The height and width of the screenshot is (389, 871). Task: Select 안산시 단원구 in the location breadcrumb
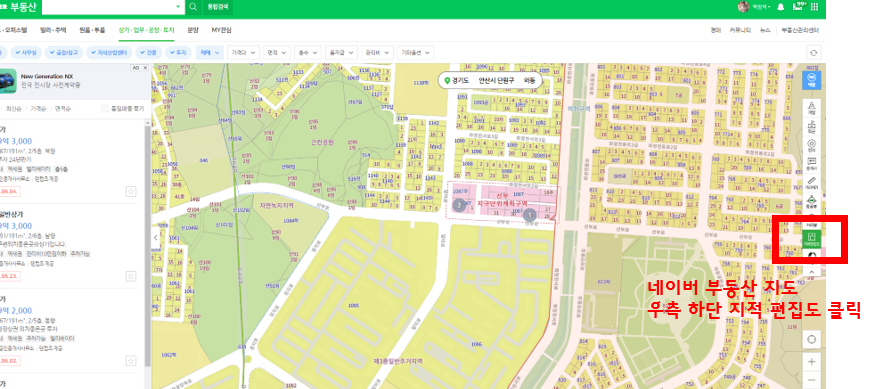[497, 81]
